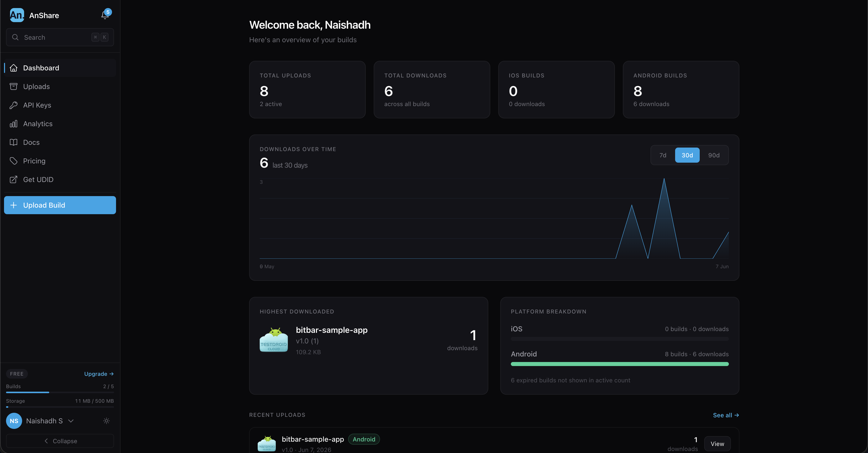
Task: Click the API Keys key icon
Action: pos(14,105)
